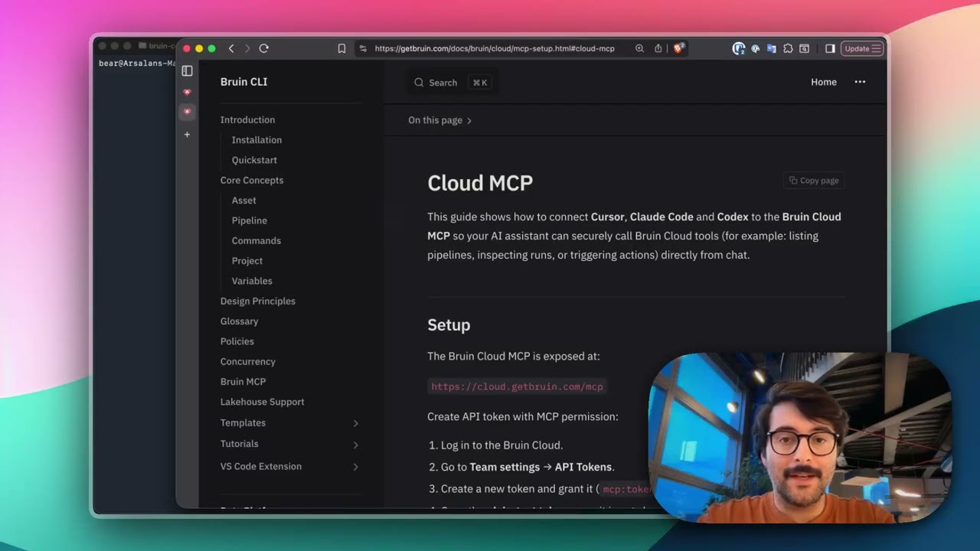
Task: Open Lakehouse Support page
Action: (262, 402)
